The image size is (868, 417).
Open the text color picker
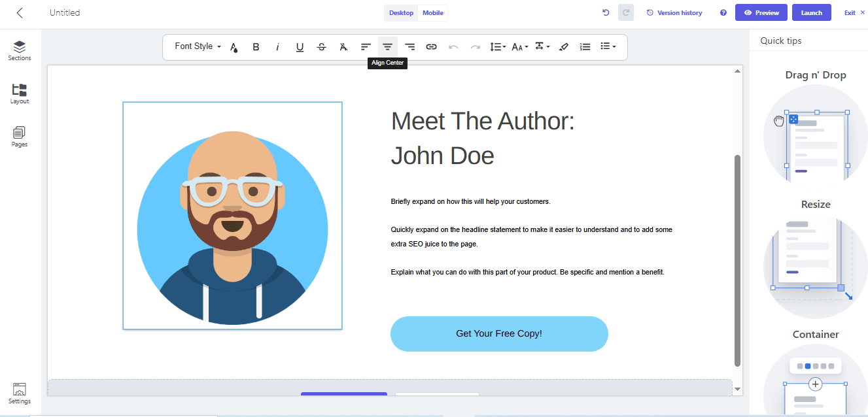click(234, 46)
